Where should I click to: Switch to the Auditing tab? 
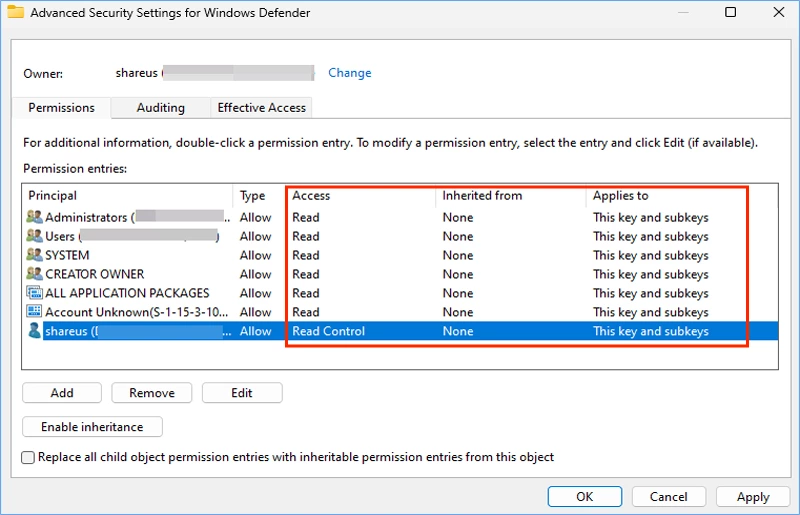tap(161, 108)
